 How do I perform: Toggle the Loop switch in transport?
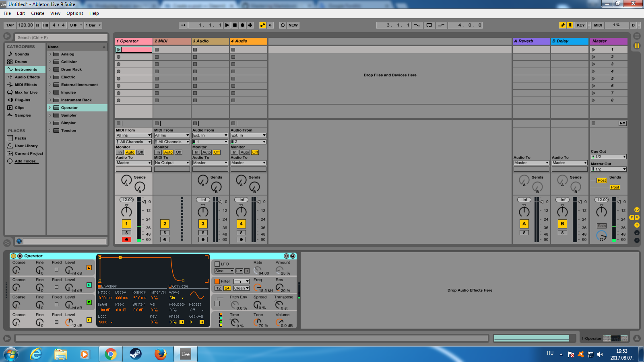pyautogui.click(x=429, y=25)
